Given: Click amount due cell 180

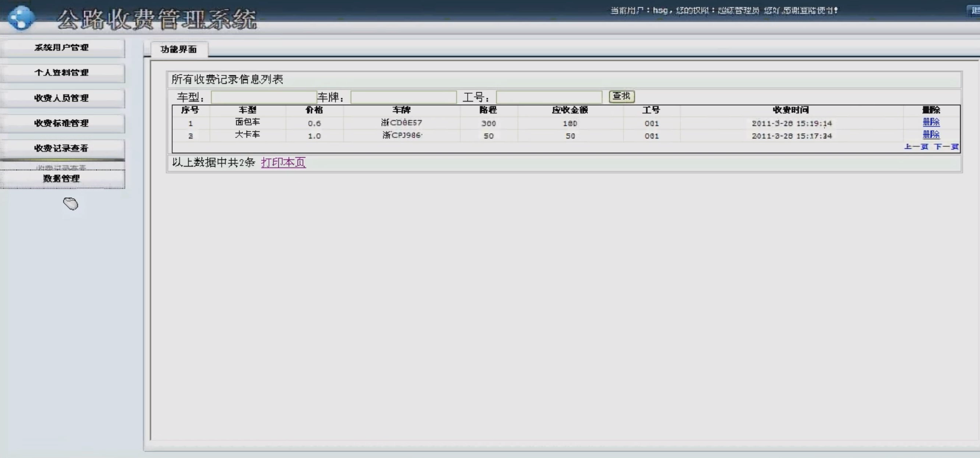Looking at the screenshot, I should (x=570, y=123).
